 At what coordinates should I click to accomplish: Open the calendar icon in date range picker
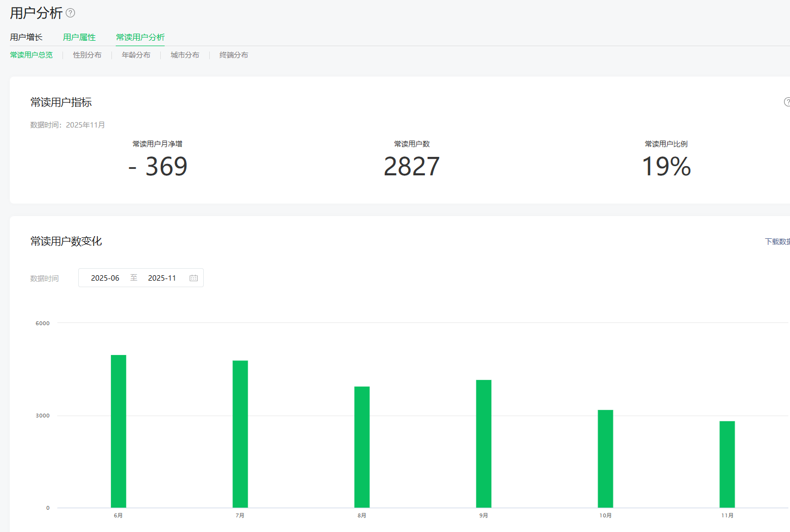(193, 278)
